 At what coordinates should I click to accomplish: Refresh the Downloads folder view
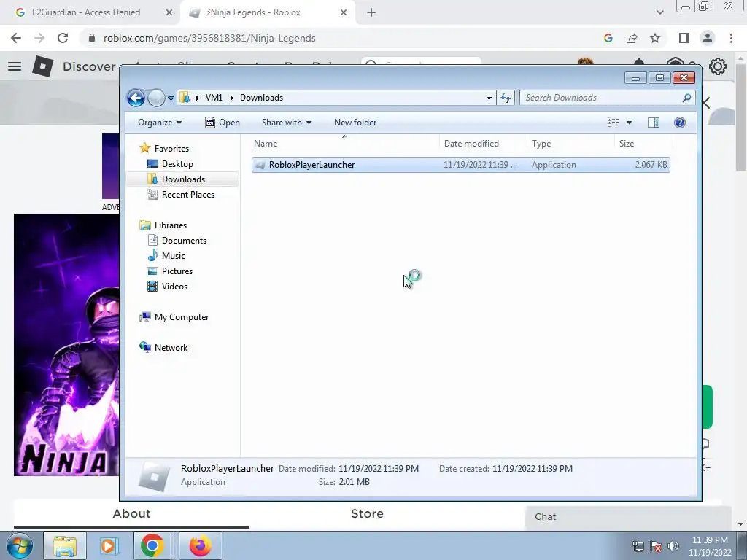(506, 98)
